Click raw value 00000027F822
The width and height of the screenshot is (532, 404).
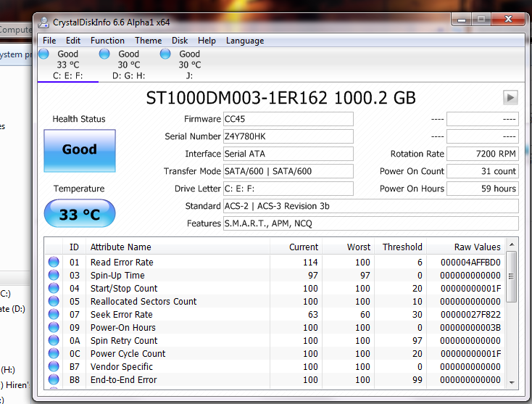470,314
